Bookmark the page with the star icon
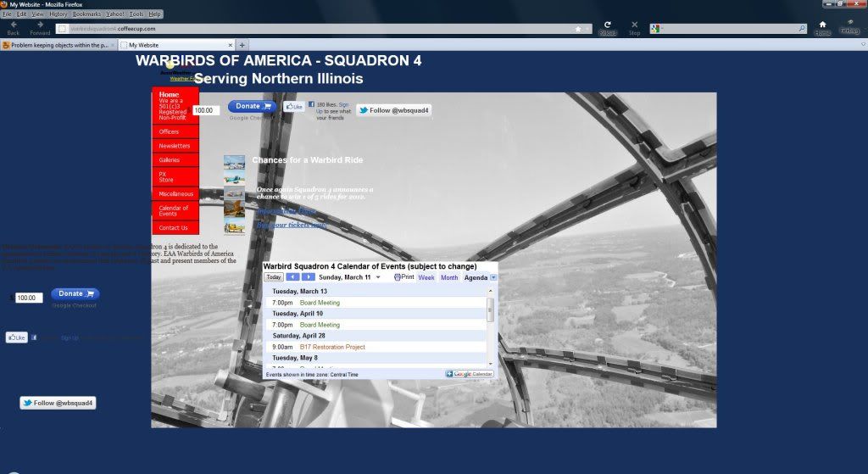Screen dimensions: 868x474 578,29
